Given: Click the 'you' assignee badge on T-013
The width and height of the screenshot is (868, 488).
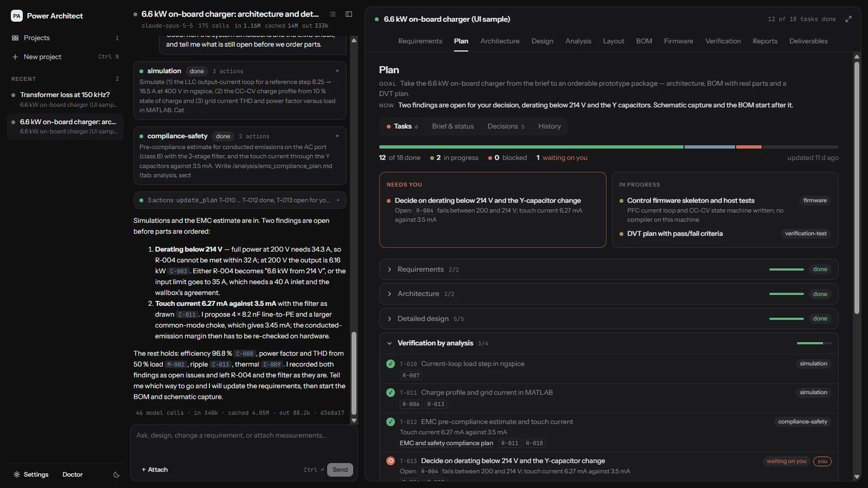Looking at the screenshot, I should pos(822,461).
